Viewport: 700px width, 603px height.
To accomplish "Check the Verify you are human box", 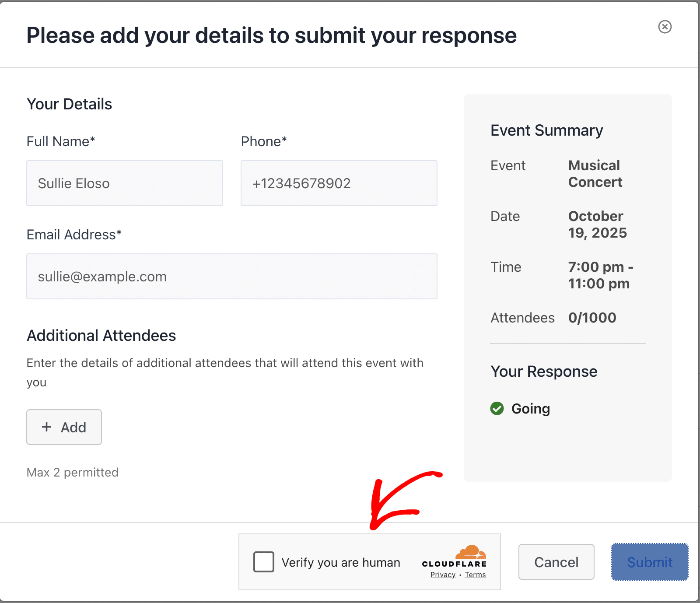I will coord(264,562).
